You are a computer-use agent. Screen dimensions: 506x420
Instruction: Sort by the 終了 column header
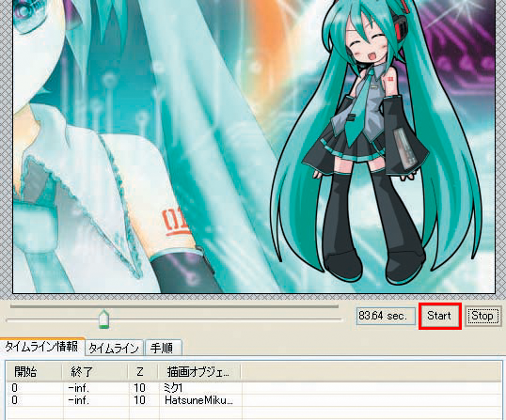[x=95, y=372]
